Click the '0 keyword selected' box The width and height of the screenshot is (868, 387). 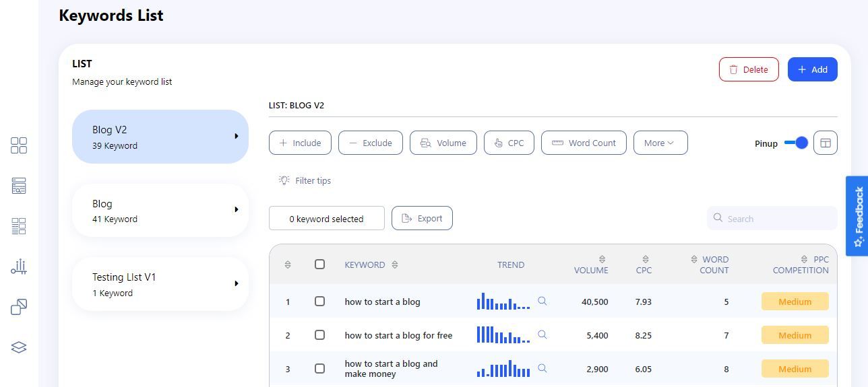[x=327, y=218]
